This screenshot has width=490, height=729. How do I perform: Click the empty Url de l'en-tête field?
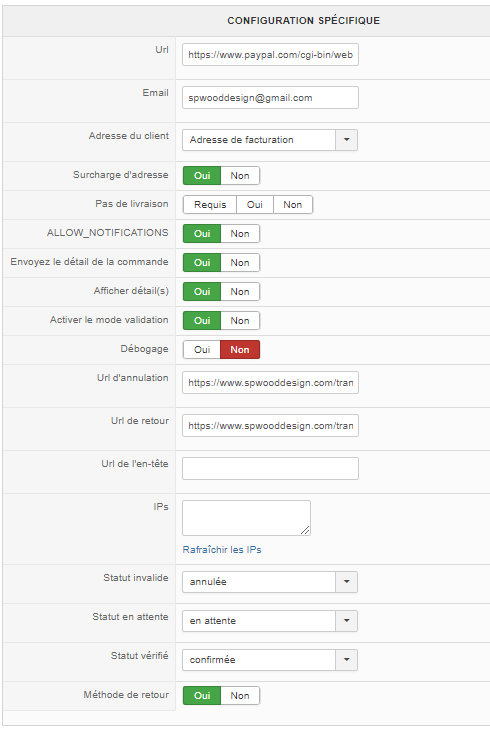270,468
